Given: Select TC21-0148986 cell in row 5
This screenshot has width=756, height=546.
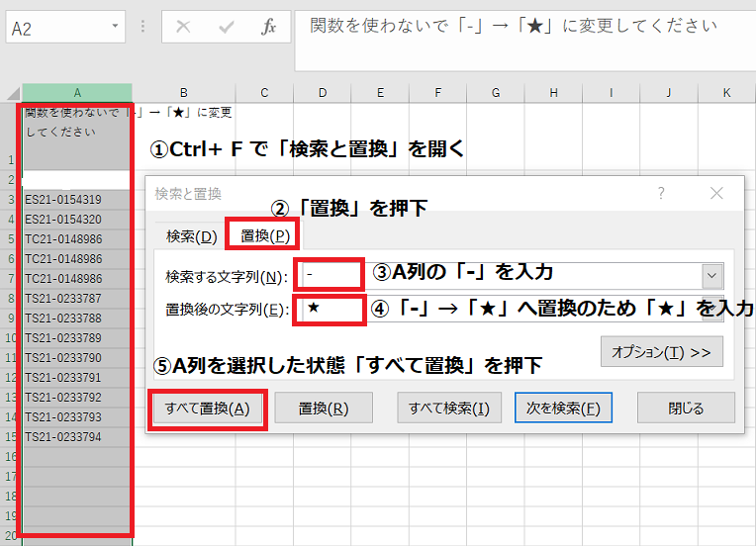Looking at the screenshot, I should click(77, 239).
